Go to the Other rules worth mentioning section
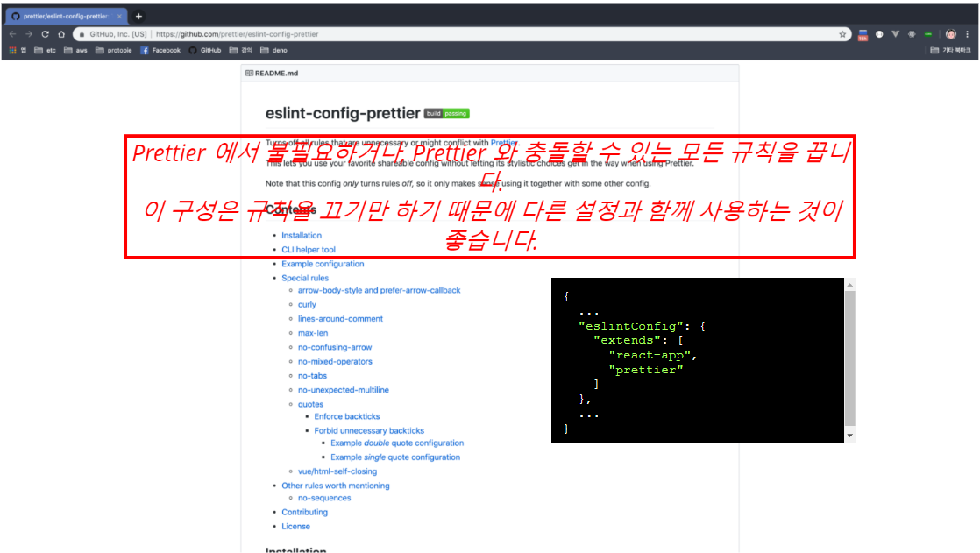 pos(335,486)
